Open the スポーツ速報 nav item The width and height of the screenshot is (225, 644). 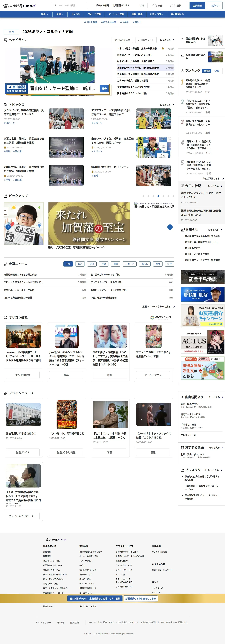(x=94, y=14)
